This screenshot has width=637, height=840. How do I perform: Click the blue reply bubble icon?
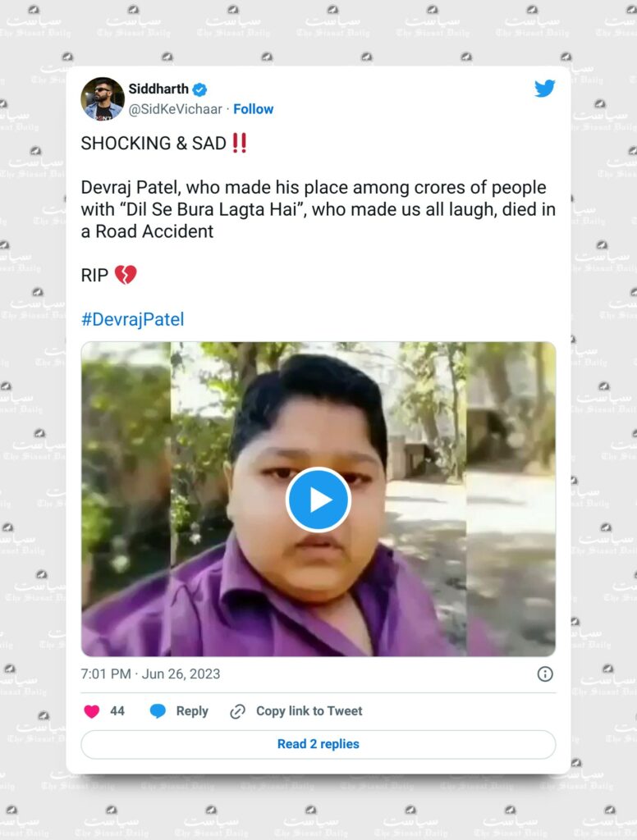(158, 711)
